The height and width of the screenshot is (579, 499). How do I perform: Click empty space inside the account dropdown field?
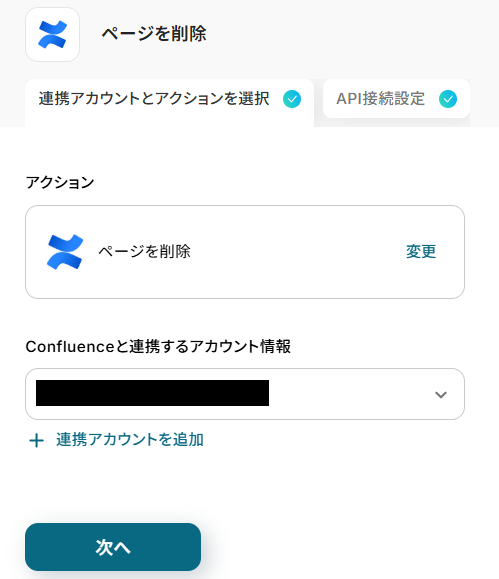pyautogui.click(x=351, y=394)
